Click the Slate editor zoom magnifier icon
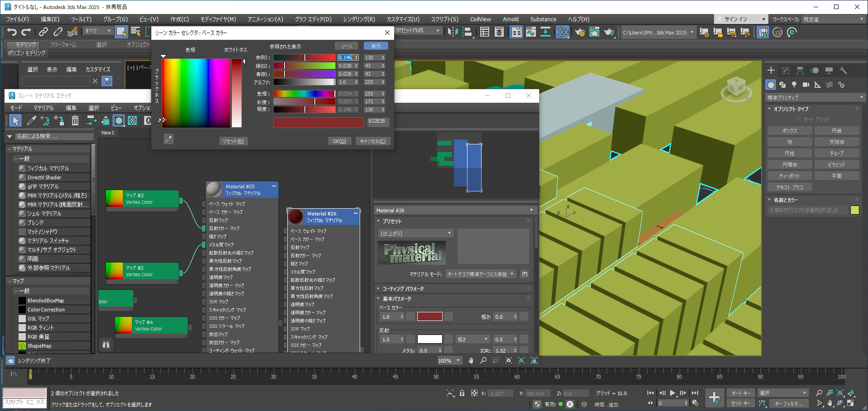Image resolution: width=868 pixels, height=411 pixels. pos(483,360)
